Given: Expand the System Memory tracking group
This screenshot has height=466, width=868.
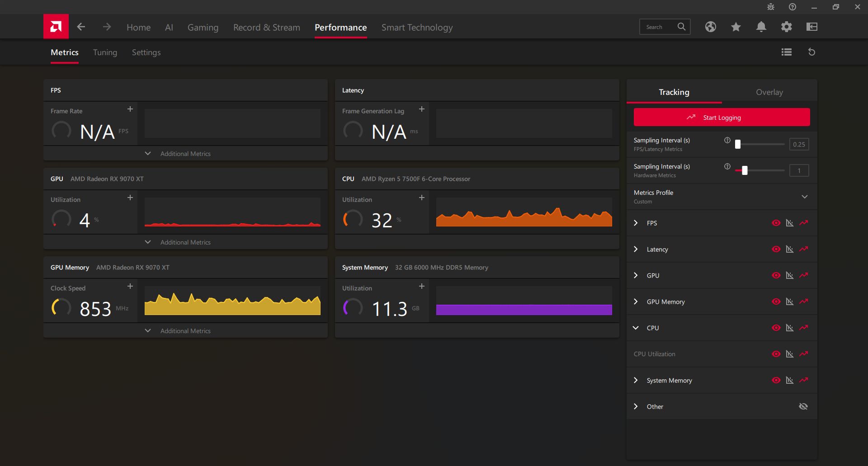Looking at the screenshot, I should click(x=636, y=380).
